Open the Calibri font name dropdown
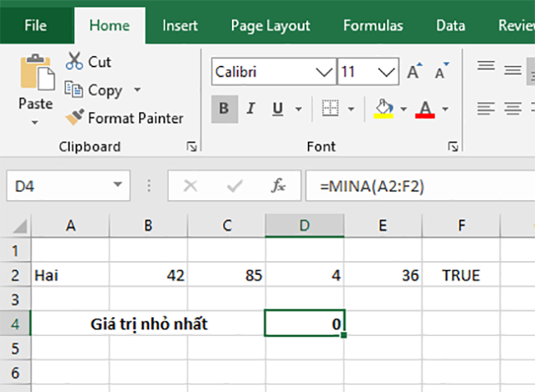 (x=321, y=72)
